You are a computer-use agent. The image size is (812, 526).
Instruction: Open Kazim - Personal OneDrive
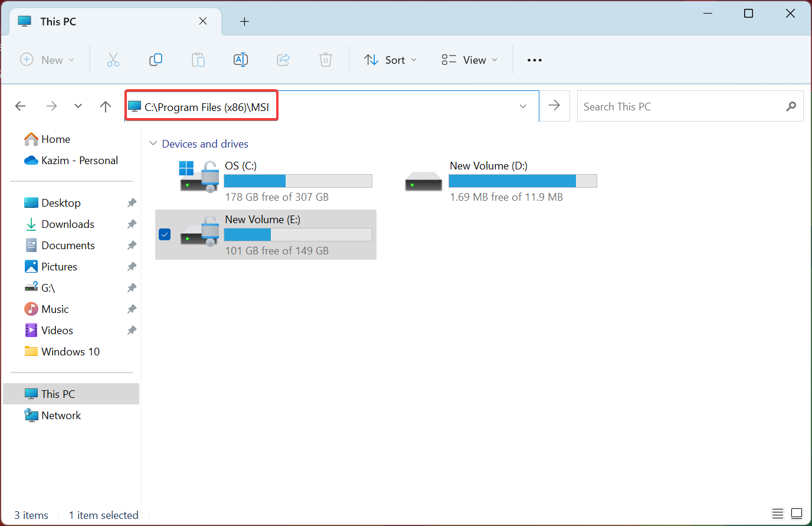coord(71,161)
